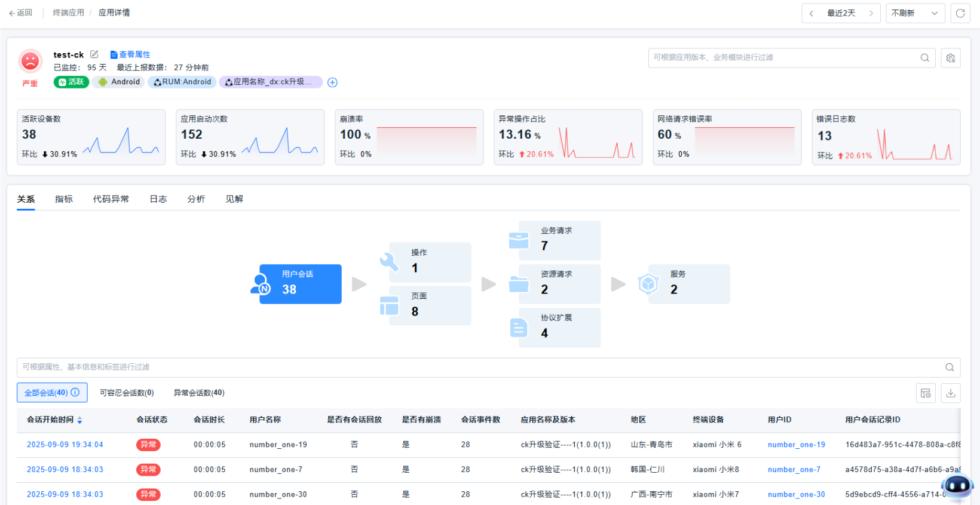Open table column settings icon
The image size is (980, 505).
coord(926,393)
